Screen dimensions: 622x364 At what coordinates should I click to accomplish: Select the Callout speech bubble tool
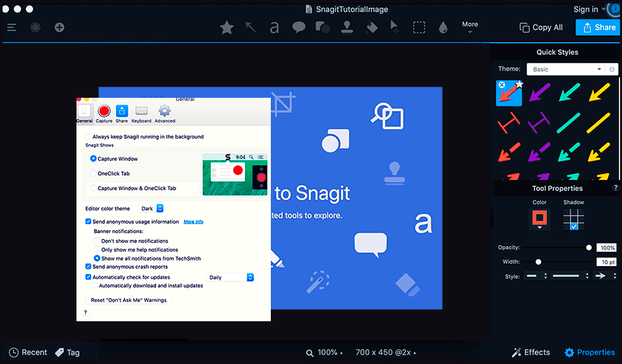(x=299, y=27)
